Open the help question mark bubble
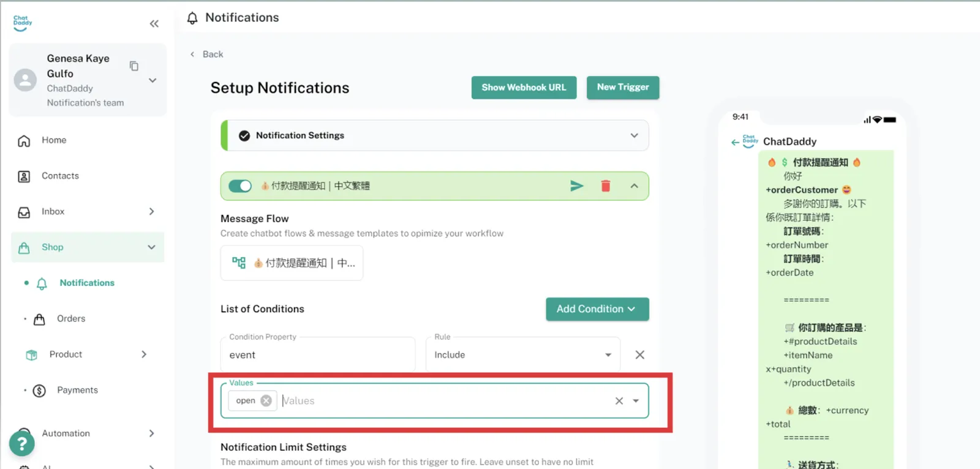This screenshot has width=980, height=469. [x=22, y=443]
